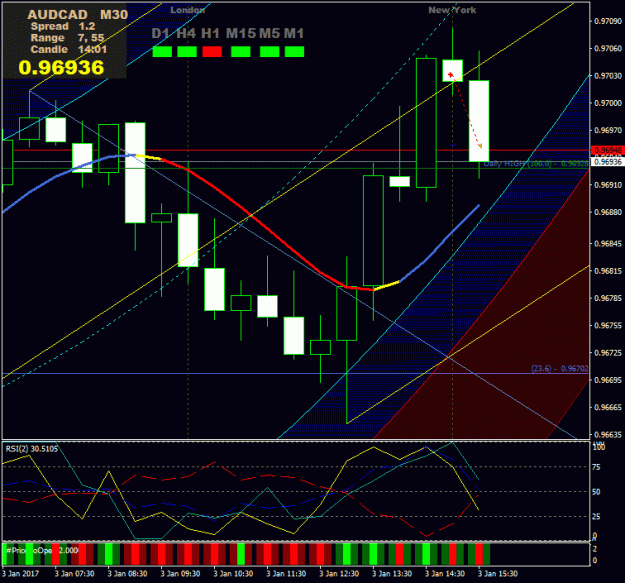Click the M15 timeframe label
The height and width of the screenshot is (583, 625).
point(241,33)
